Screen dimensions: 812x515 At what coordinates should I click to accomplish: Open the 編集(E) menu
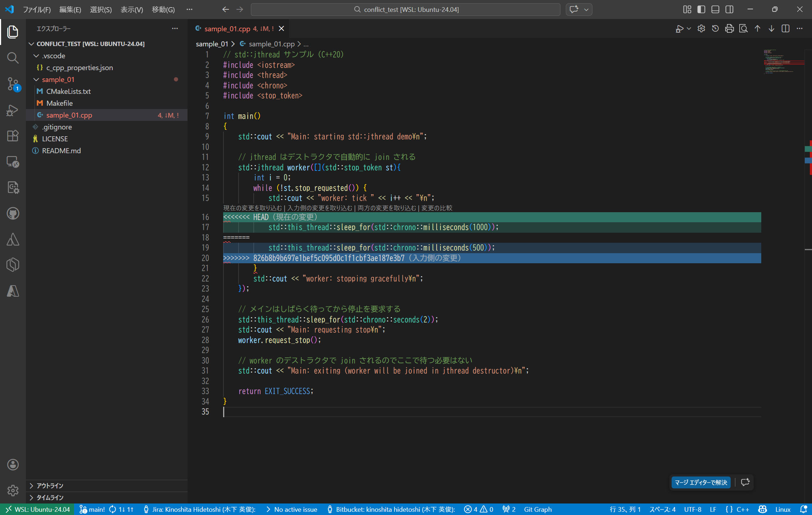[x=70, y=10]
